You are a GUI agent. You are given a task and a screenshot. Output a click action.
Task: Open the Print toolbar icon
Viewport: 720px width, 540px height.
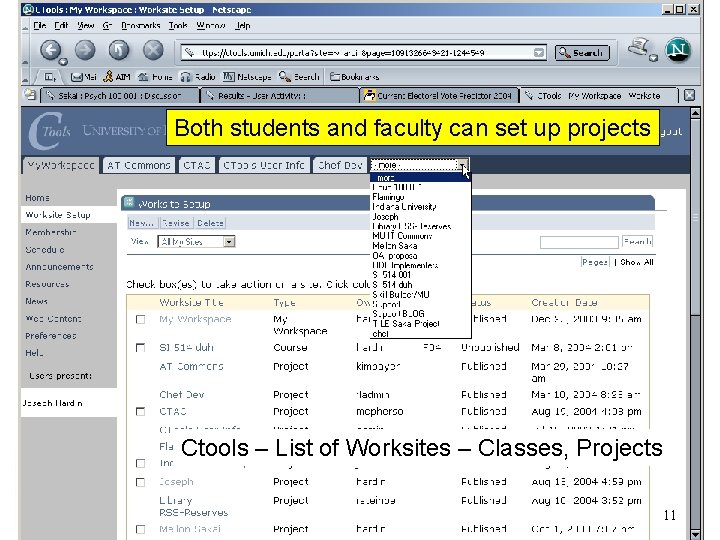(x=639, y=49)
